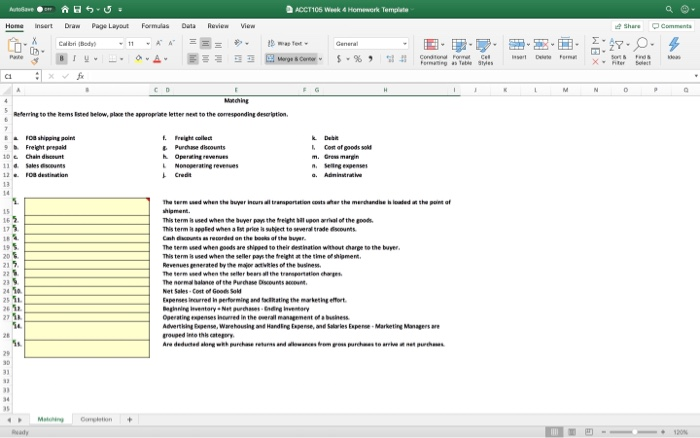The image size is (700, 438).
Task: Open the Page Layout tab
Action: [110, 26]
